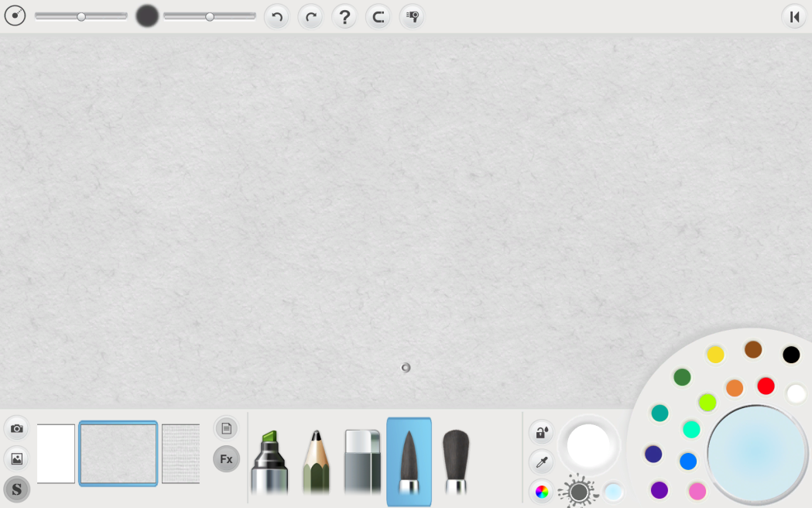Open the paper page options button
812x508 pixels.
(226, 428)
